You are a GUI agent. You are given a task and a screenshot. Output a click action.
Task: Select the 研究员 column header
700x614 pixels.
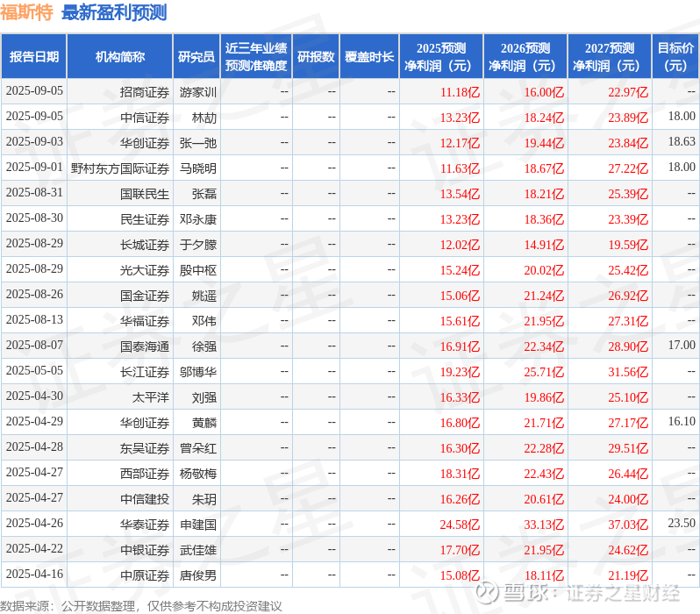coord(196,57)
